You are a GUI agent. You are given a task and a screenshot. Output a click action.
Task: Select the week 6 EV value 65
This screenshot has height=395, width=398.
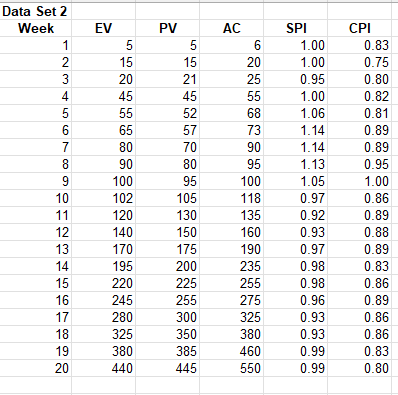[x=103, y=130]
